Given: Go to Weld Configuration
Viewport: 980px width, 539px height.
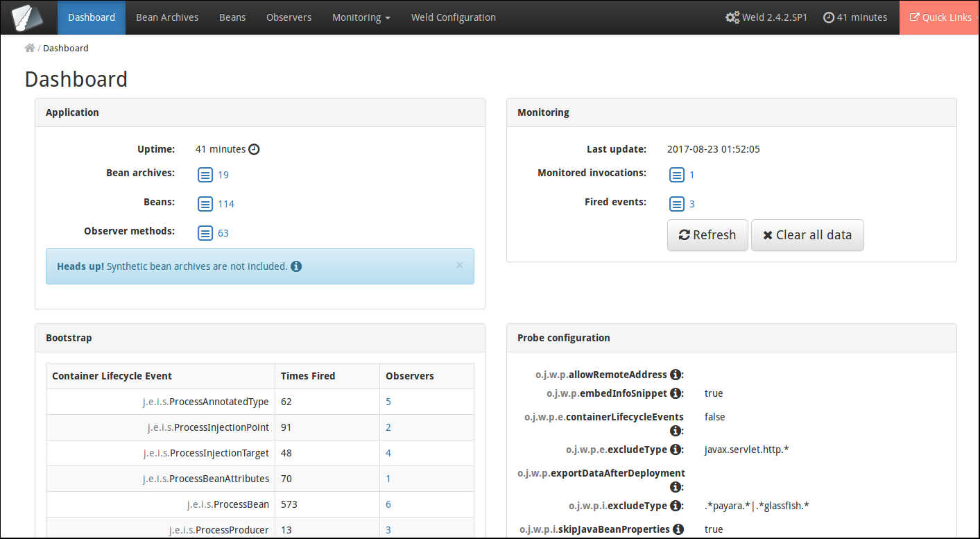Looking at the screenshot, I should tap(453, 17).
